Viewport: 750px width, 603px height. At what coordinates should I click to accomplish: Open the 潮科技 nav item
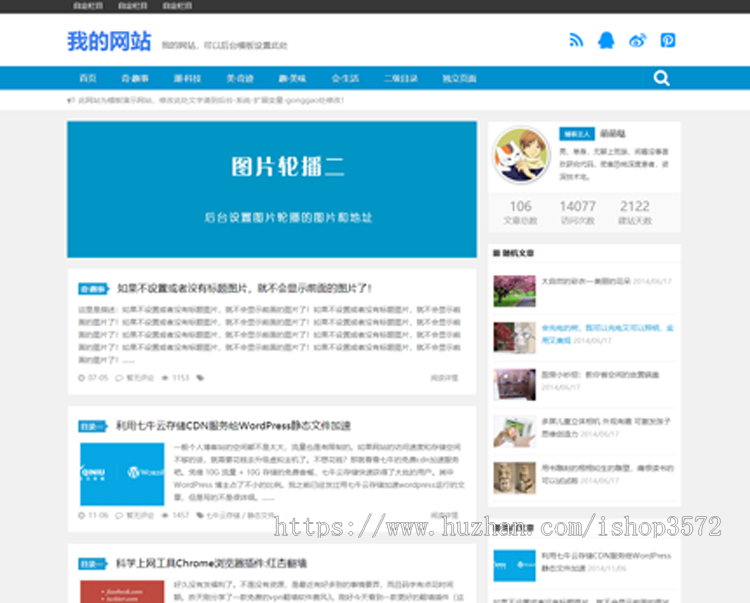[187, 78]
